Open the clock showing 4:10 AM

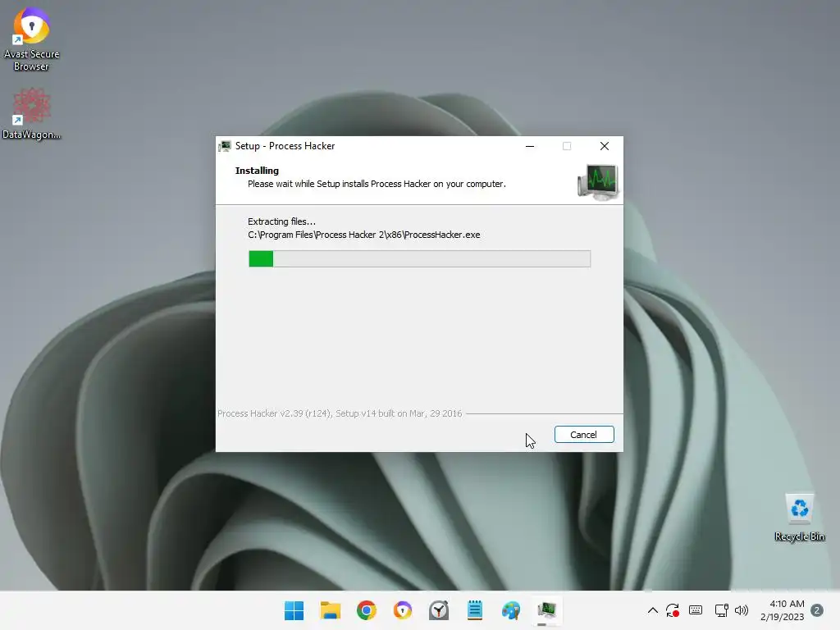tap(782, 610)
